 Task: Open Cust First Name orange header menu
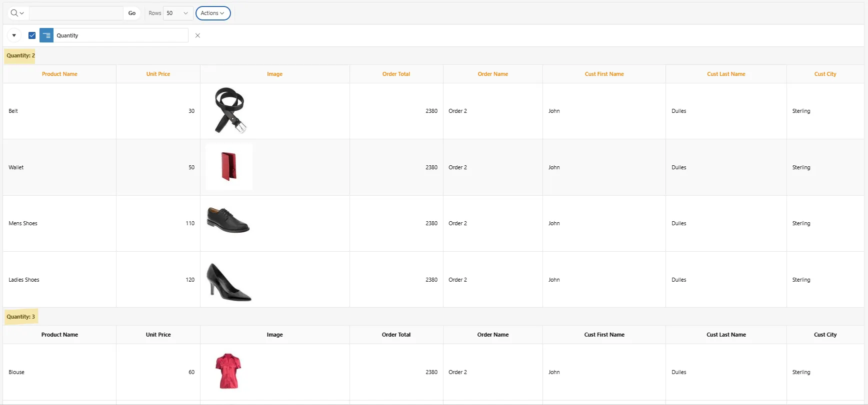604,74
